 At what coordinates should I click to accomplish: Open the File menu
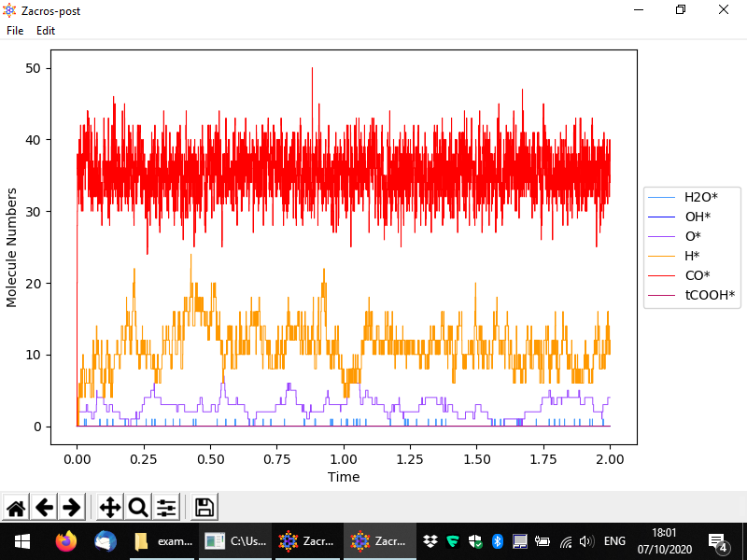pos(15,30)
